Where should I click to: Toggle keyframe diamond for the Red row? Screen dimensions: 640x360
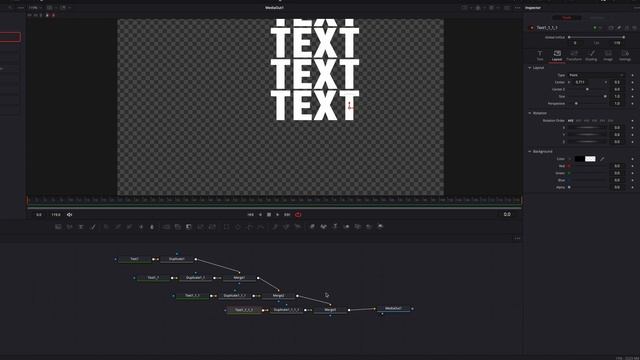click(633, 166)
